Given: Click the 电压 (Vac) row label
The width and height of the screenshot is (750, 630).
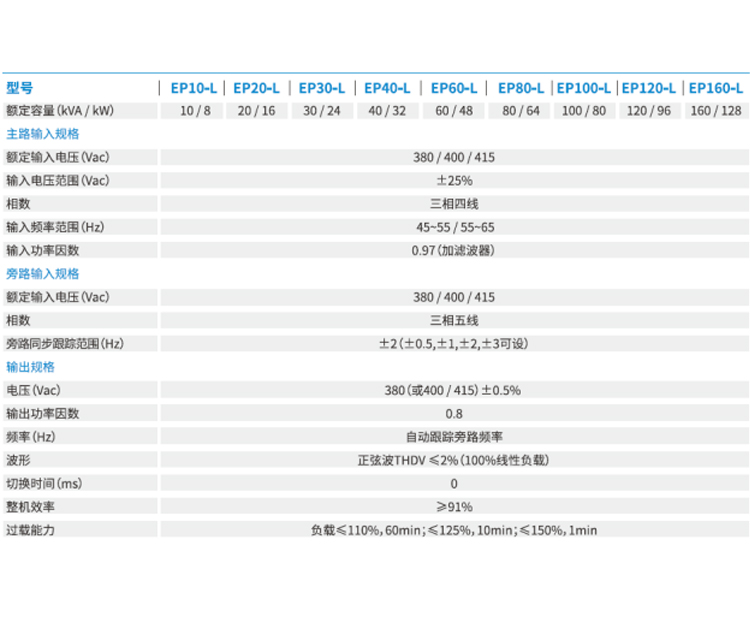Looking at the screenshot, I should click(33, 390).
